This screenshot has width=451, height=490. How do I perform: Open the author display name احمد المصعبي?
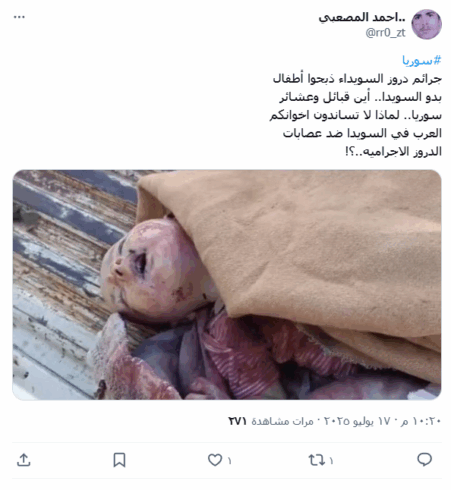tap(362, 17)
